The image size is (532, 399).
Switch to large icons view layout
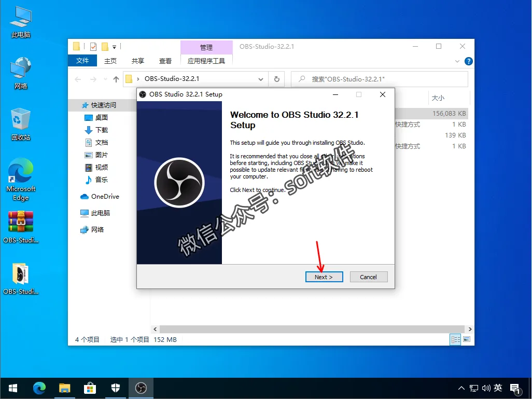[x=467, y=339]
